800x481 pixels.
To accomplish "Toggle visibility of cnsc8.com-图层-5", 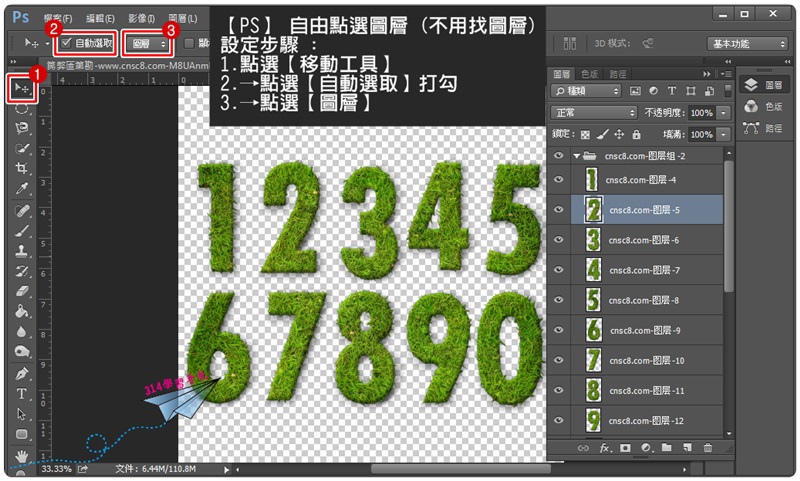I will click(x=559, y=210).
